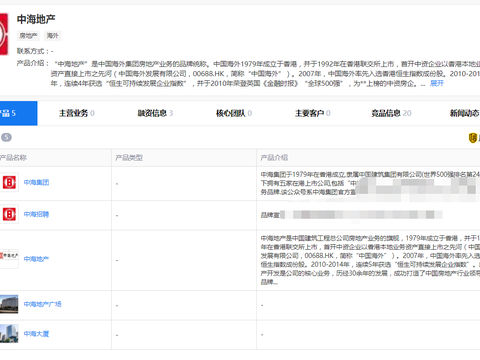Image resolution: width=480 pixels, height=360 pixels.
Task: Open the 中海大厦 link
Action: pos(36,334)
